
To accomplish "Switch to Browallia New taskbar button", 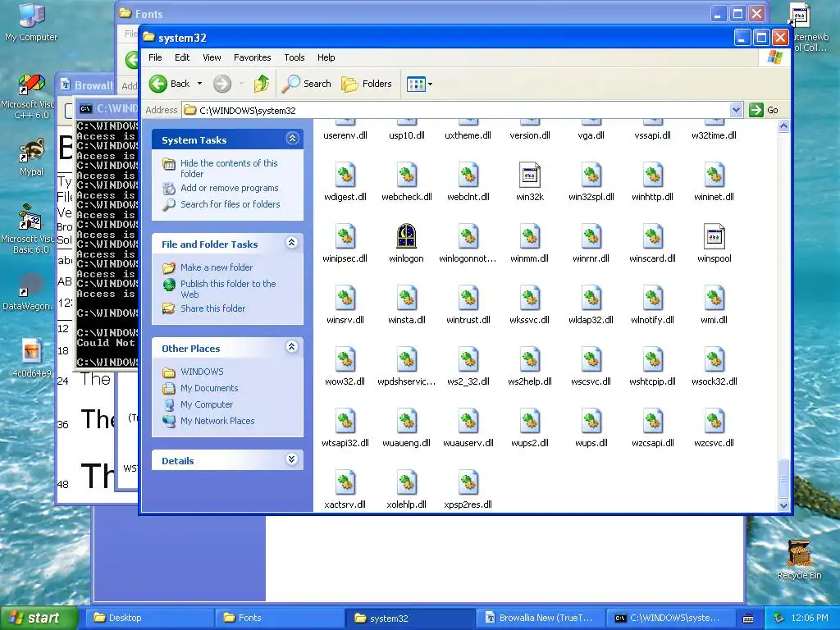I will point(541,618).
